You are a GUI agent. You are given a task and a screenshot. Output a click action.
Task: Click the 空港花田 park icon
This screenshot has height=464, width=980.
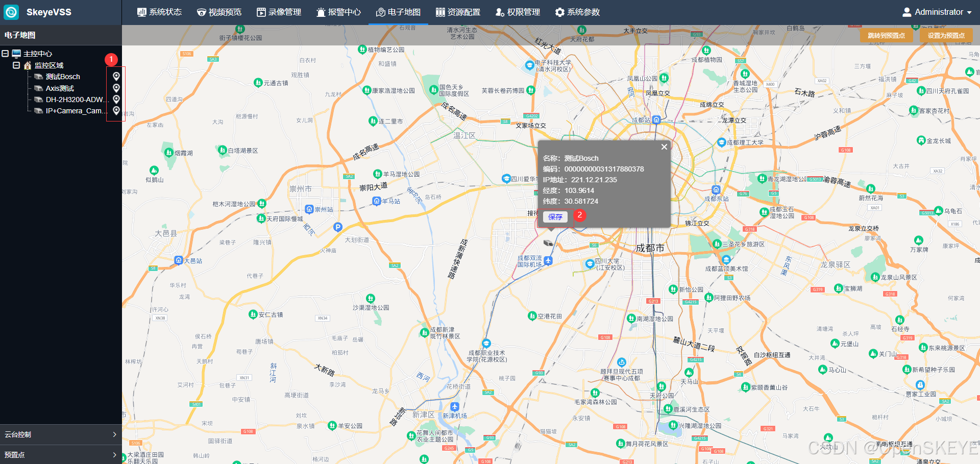532,316
